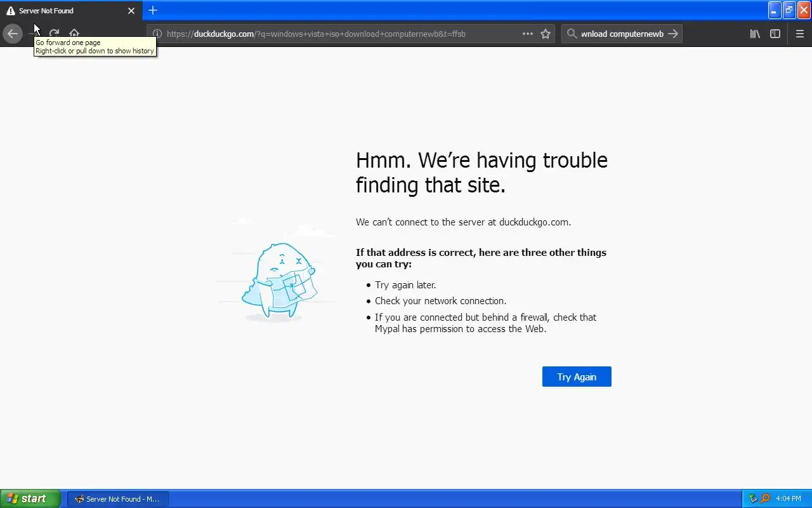Click the orange magnifier tray icon
812x508 pixels.
tap(765, 498)
